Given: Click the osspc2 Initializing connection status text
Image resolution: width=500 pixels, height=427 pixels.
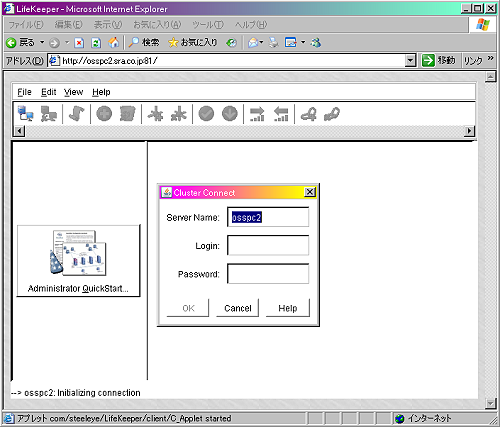Looking at the screenshot, I should coord(76,393).
